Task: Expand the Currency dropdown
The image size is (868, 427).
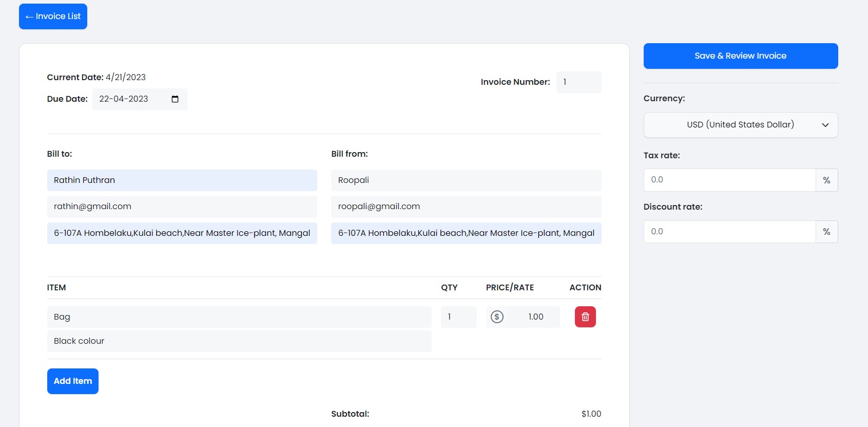Action: click(x=740, y=125)
